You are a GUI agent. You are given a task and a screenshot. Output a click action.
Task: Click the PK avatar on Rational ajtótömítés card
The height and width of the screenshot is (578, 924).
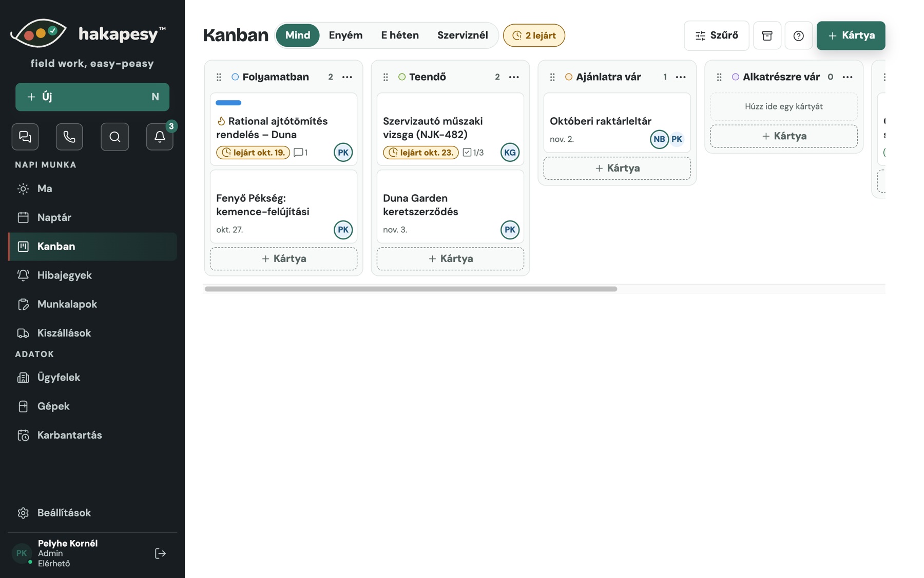pyautogui.click(x=343, y=152)
